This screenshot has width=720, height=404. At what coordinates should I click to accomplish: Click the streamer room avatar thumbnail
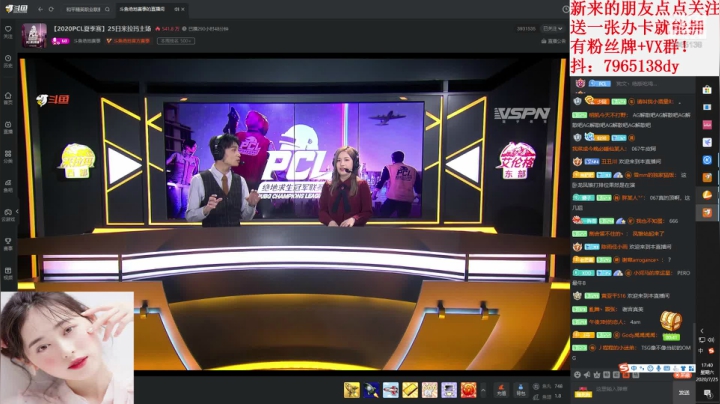pos(34,35)
